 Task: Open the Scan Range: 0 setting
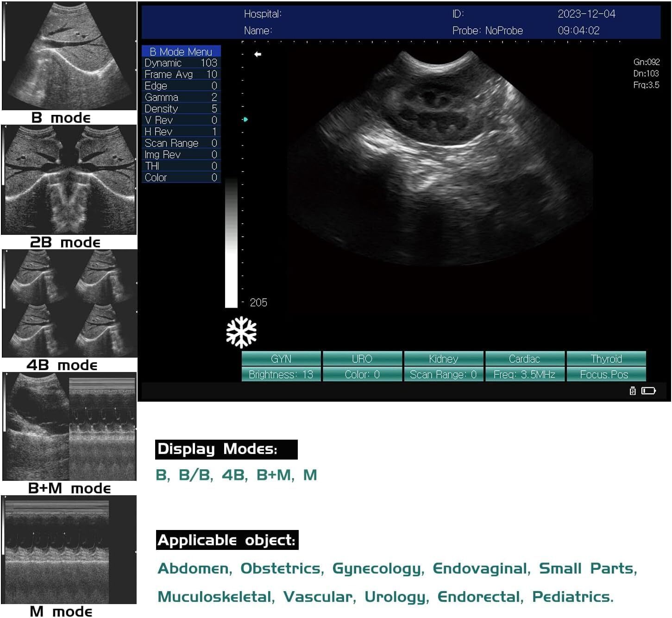coord(443,374)
